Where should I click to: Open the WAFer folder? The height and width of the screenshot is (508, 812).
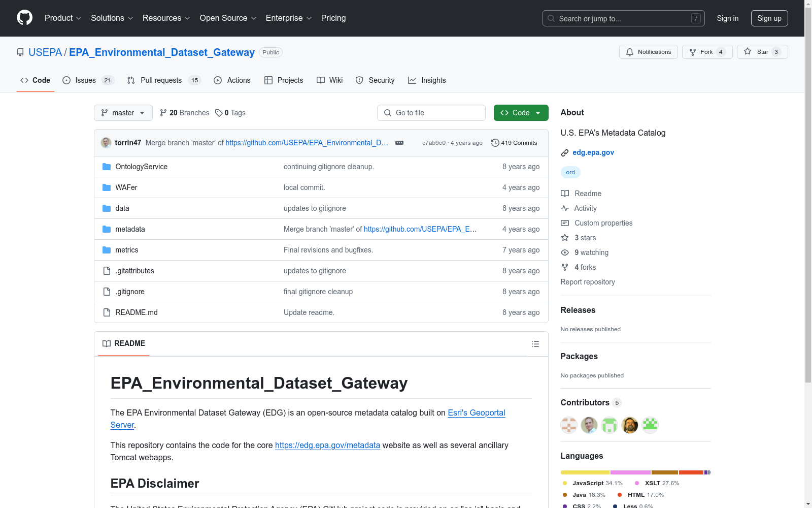pos(126,187)
